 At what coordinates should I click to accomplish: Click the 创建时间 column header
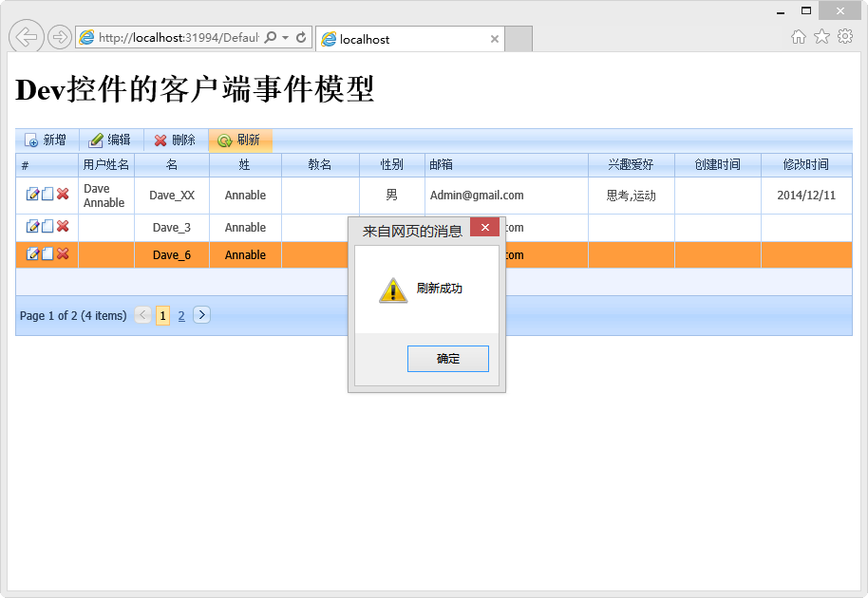pyautogui.click(x=717, y=165)
